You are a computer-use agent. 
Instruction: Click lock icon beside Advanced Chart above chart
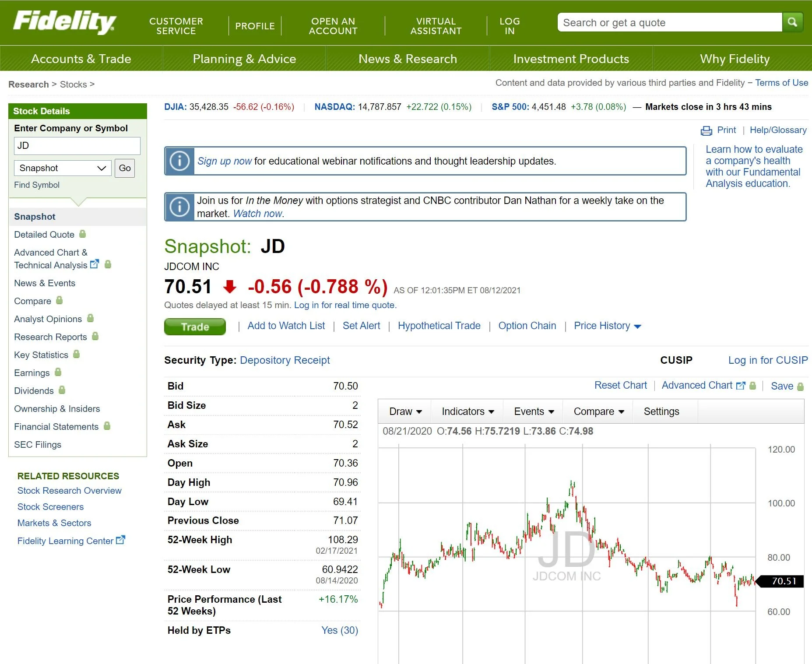753,386
